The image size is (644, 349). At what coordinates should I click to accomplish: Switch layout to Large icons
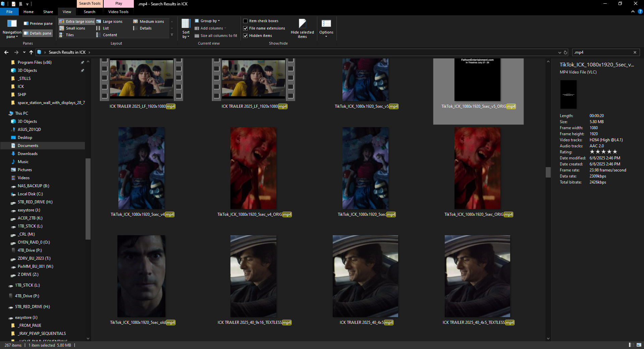(109, 21)
